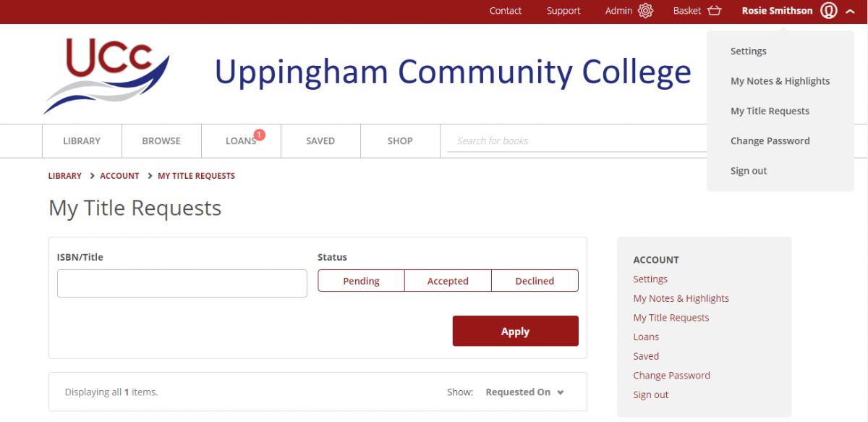This screenshot has height=422, width=868.
Task: Choose Change Password from the user menu
Action: click(770, 141)
